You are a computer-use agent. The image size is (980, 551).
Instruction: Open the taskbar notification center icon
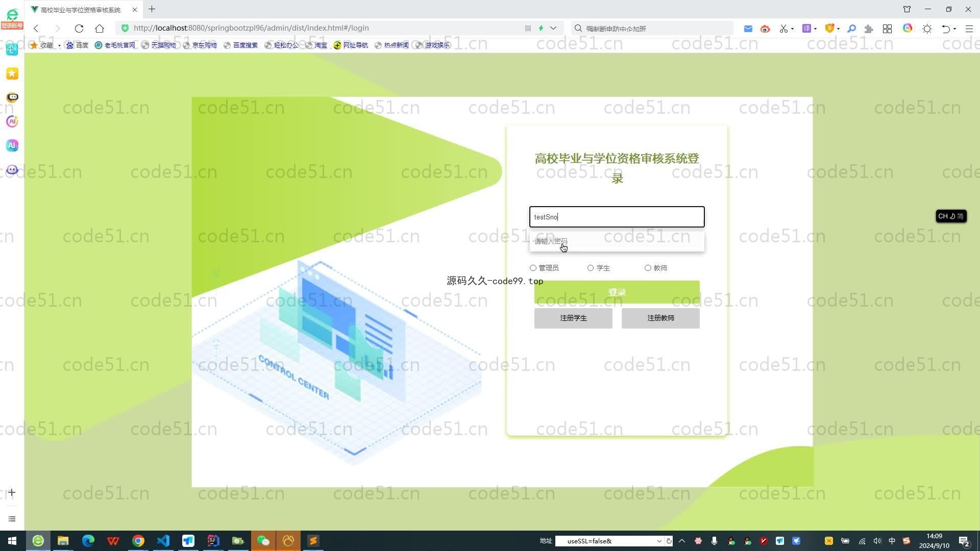(x=964, y=541)
